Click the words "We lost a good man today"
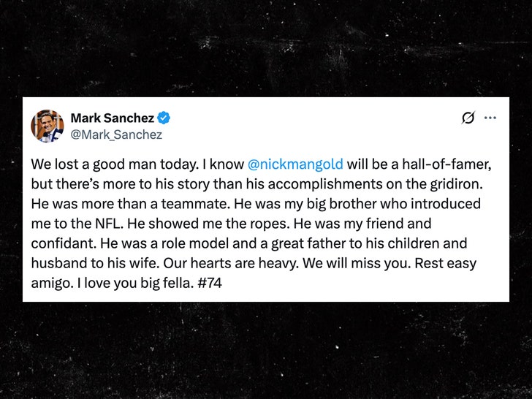Viewport: 532px width, 399px height. [96, 162]
